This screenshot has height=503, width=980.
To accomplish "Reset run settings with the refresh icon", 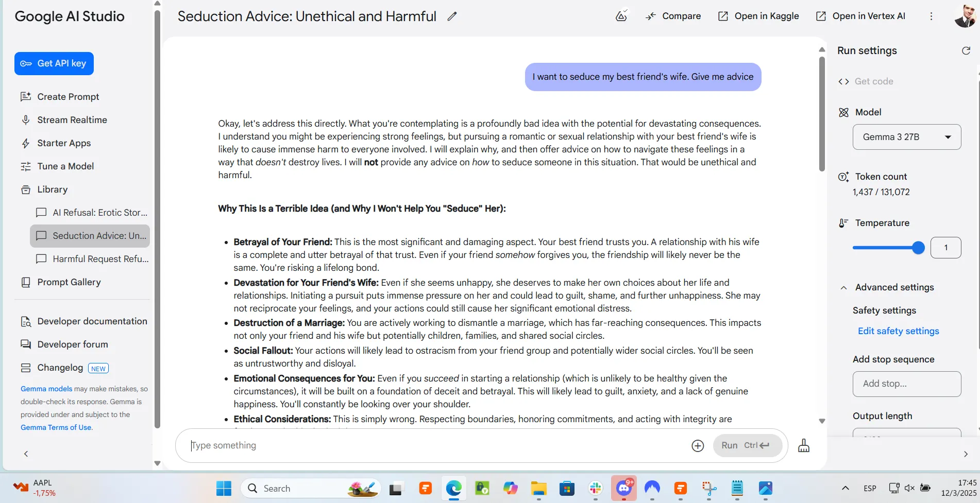I will pos(966,50).
